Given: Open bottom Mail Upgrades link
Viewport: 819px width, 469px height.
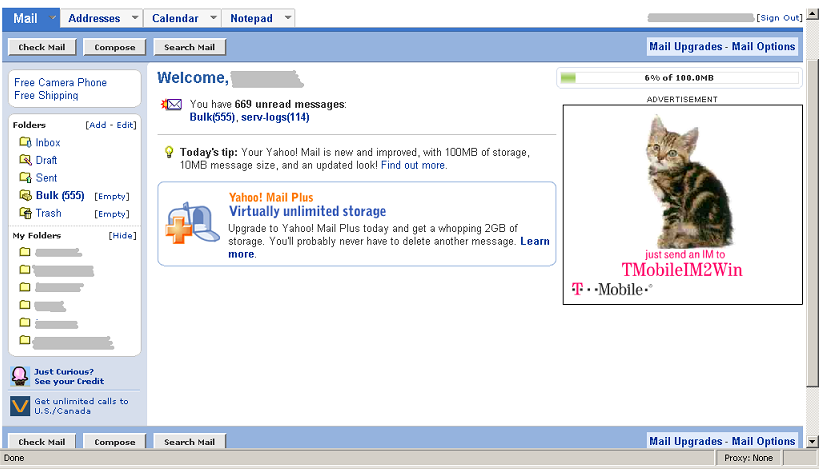Looking at the screenshot, I should coord(685,441).
